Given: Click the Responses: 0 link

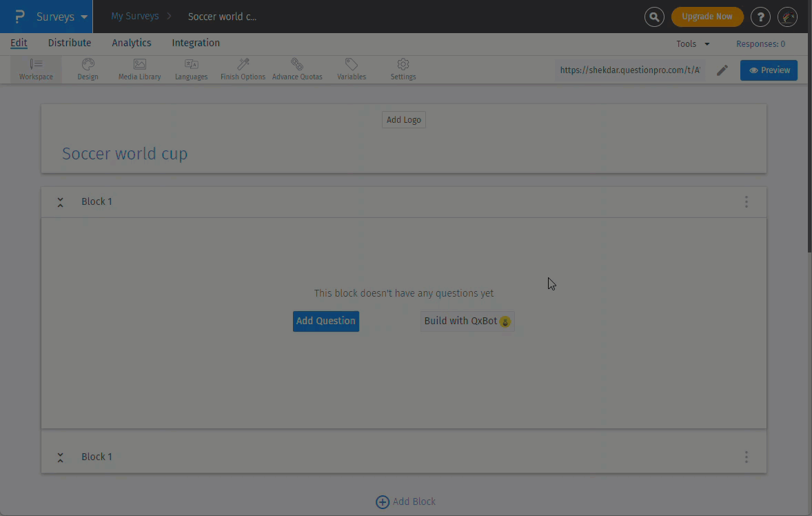Looking at the screenshot, I should [x=760, y=44].
